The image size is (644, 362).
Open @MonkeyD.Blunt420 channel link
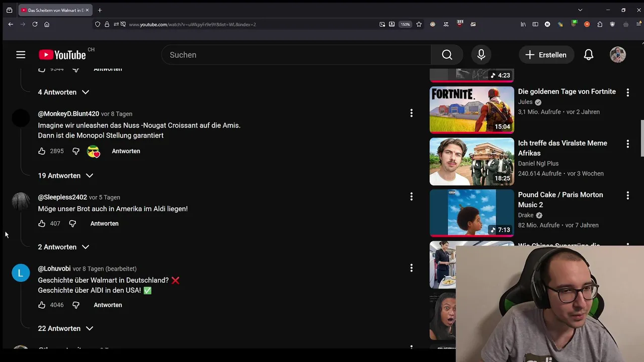coord(68,114)
